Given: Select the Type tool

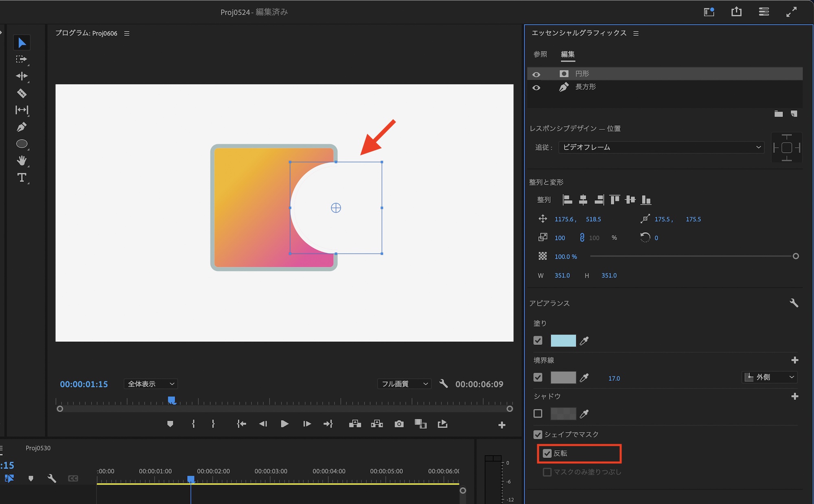Looking at the screenshot, I should pyautogui.click(x=22, y=178).
